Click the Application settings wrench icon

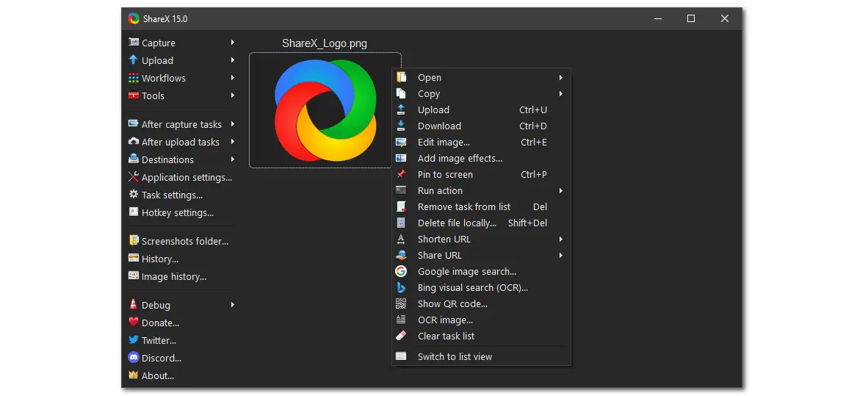(134, 177)
